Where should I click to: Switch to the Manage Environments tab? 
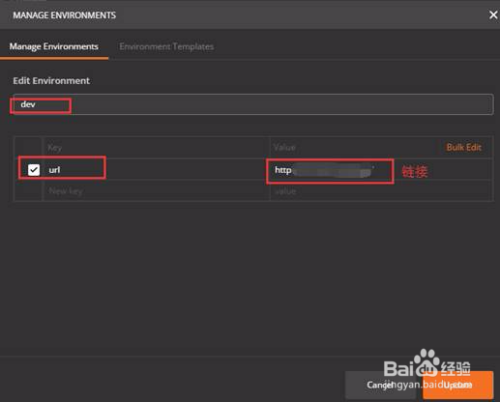[x=54, y=47]
